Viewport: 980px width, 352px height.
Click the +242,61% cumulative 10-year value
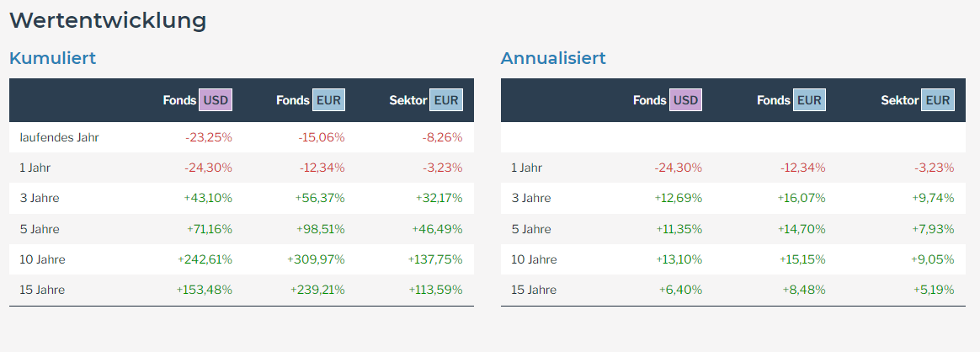[x=205, y=259]
